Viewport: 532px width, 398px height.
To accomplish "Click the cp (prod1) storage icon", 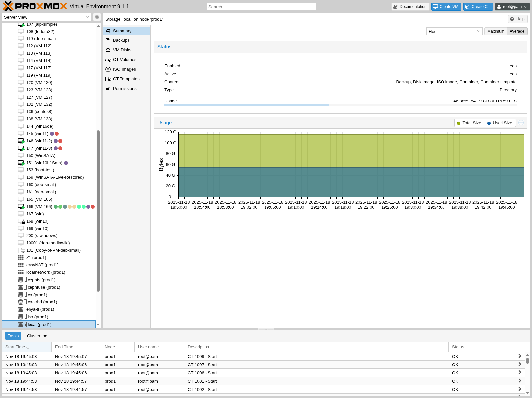I will (21, 295).
